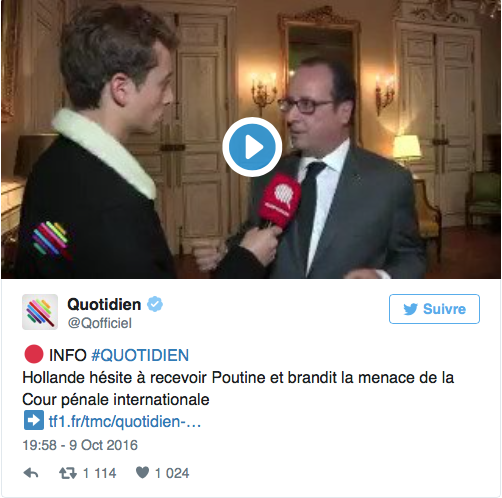
Task: Click the blue verified badge
Action: 155,304
